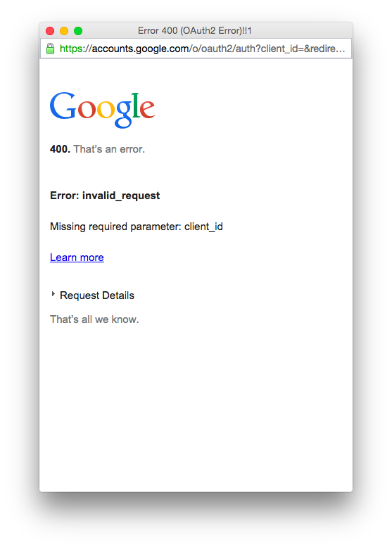Click the accounts.google.com URL address field

pyautogui.click(x=196, y=49)
